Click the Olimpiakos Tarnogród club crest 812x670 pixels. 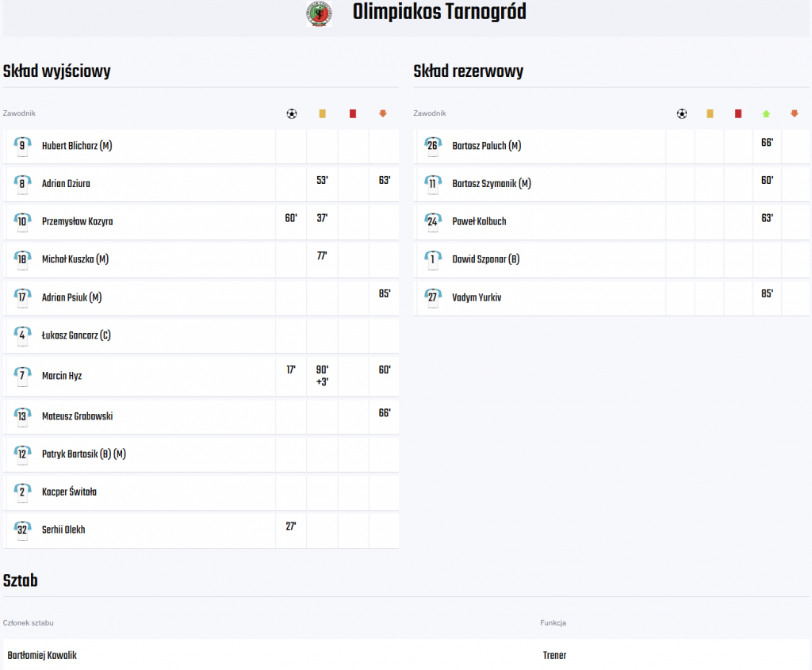pos(319,13)
